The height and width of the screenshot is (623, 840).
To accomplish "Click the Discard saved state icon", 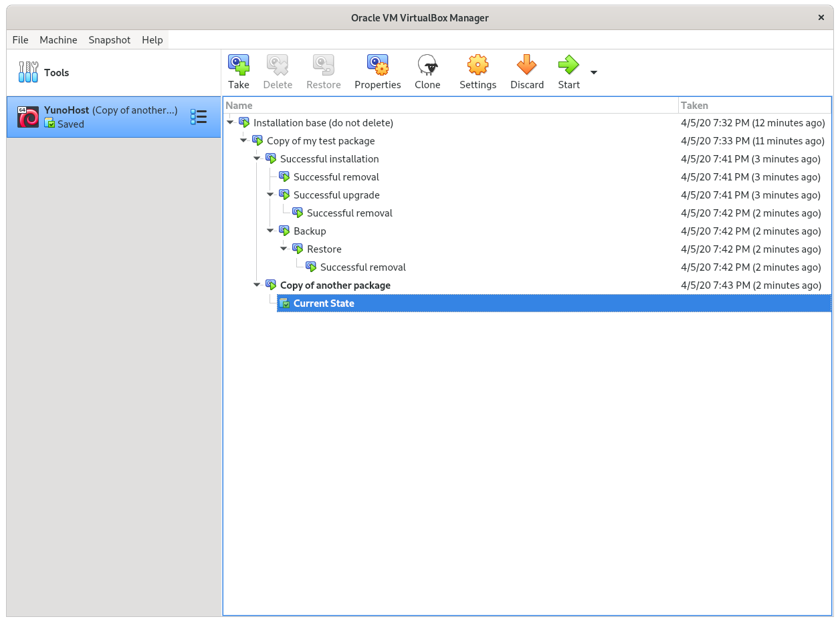I will tap(526, 66).
